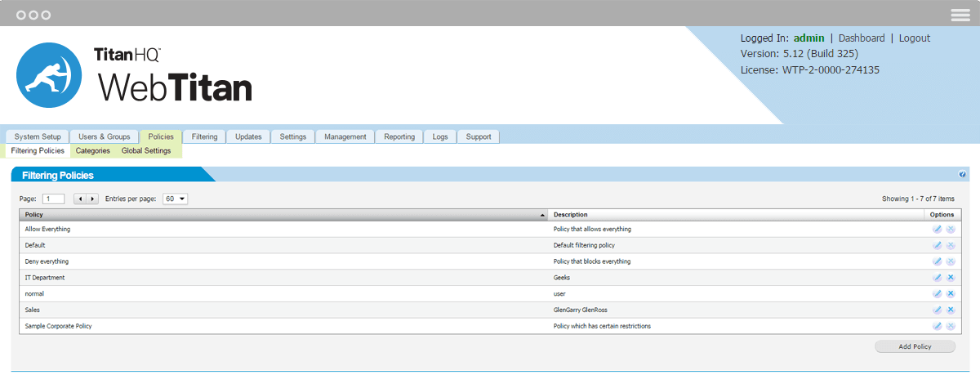Viewport: 980px width, 384px height.
Task: Go to the next page arrow
Action: tap(93, 199)
